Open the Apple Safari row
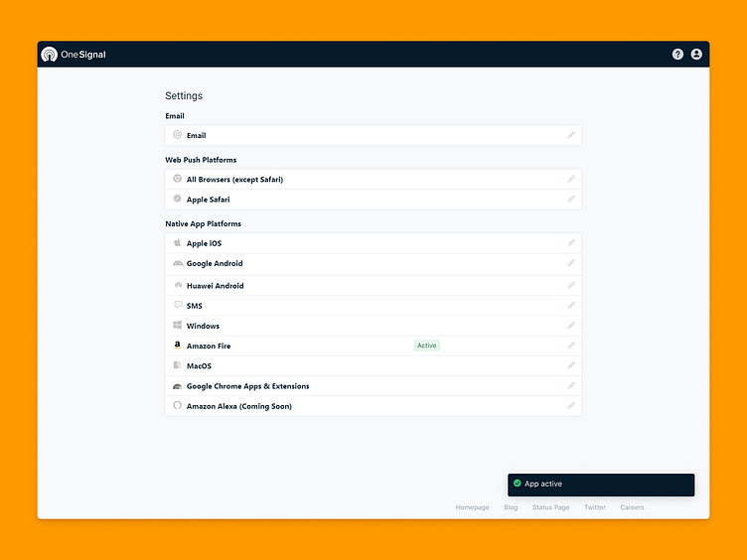 [373, 199]
